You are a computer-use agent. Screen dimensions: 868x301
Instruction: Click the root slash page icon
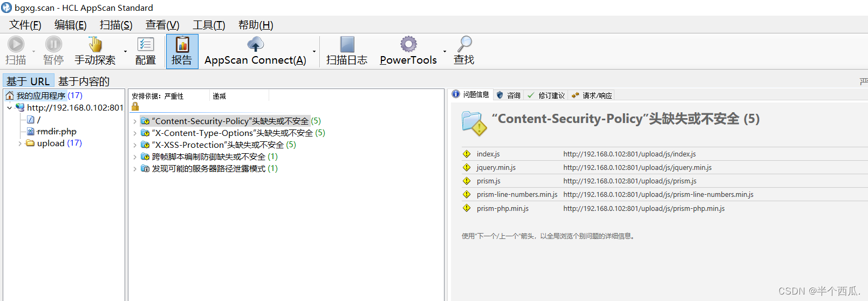click(31, 119)
